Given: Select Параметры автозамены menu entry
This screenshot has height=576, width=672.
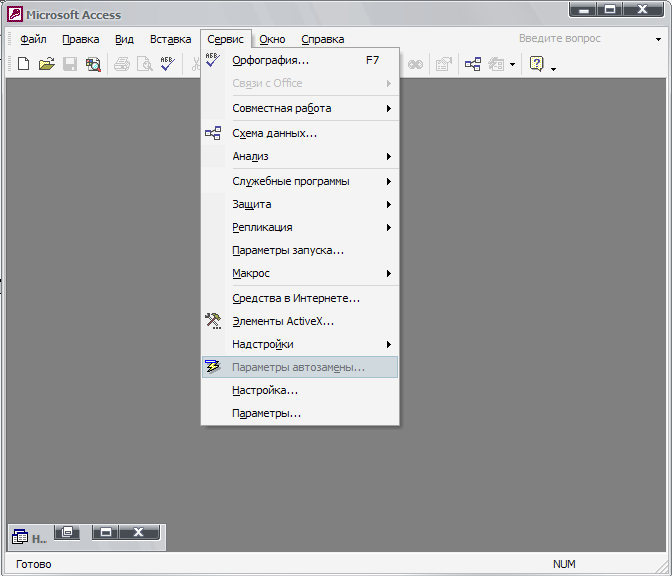Looking at the screenshot, I should 300,367.
